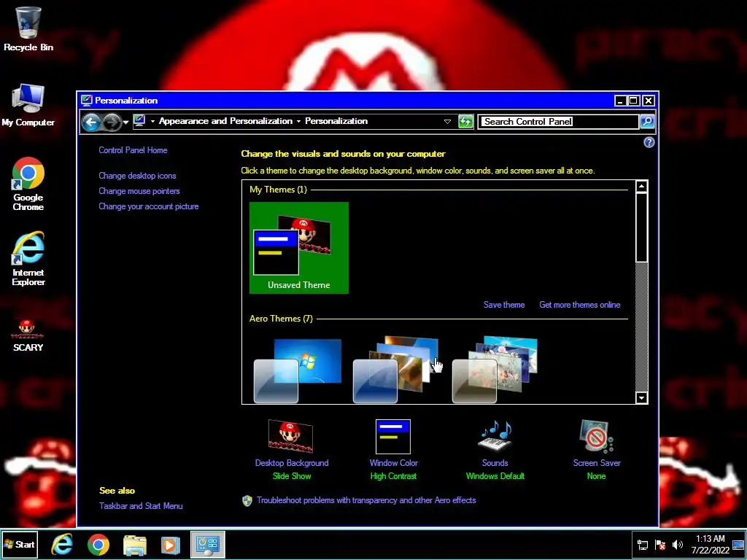
Task: Click the Troubleshoot shield icon
Action: tap(247, 500)
